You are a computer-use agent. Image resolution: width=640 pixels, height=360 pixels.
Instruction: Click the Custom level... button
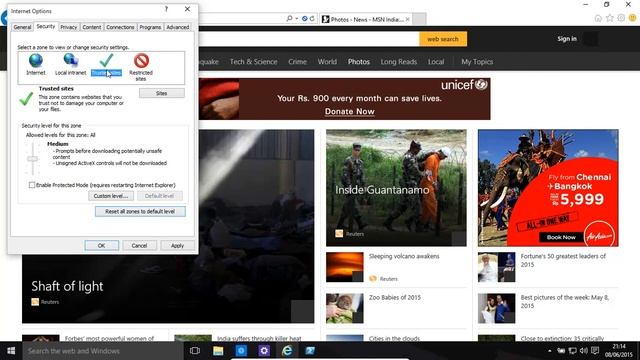111,196
